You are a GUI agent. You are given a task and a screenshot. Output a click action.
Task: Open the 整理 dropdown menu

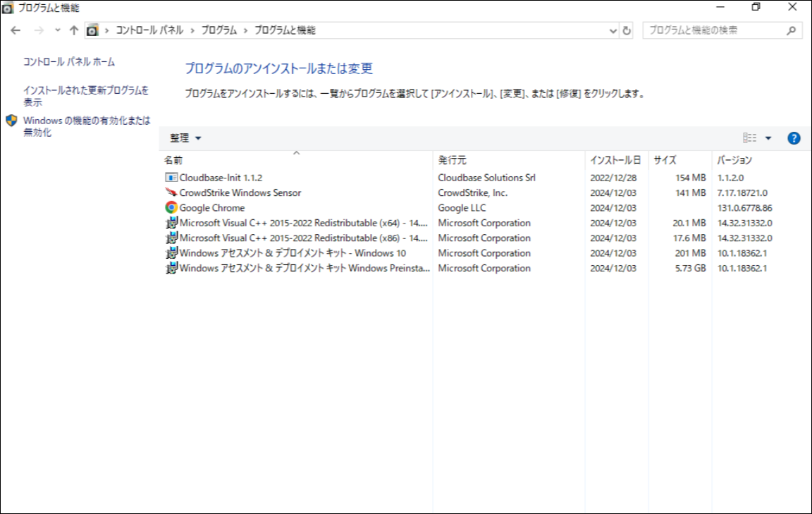(x=185, y=137)
